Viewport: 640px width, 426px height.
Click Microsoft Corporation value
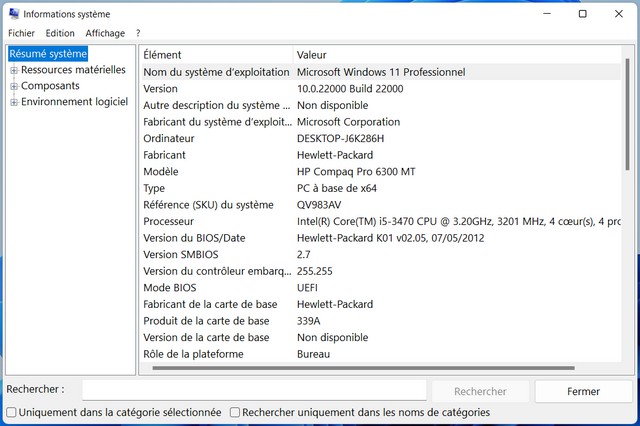point(348,122)
